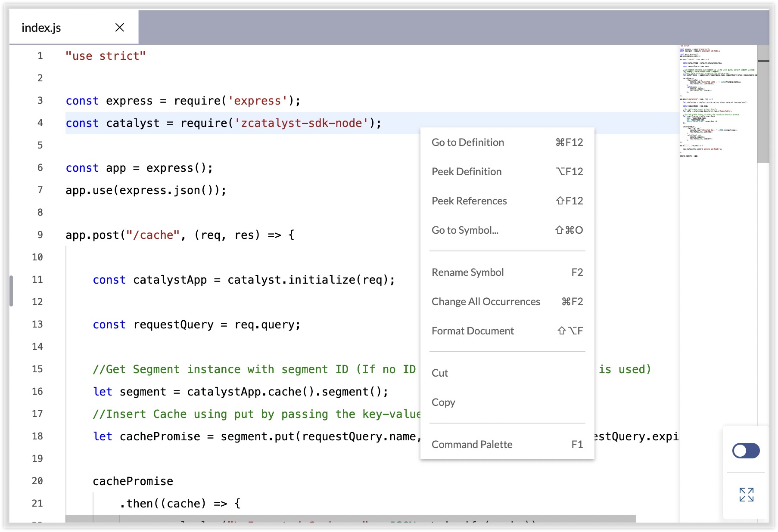Click app.use(express.json()); on line 7

[x=146, y=190]
